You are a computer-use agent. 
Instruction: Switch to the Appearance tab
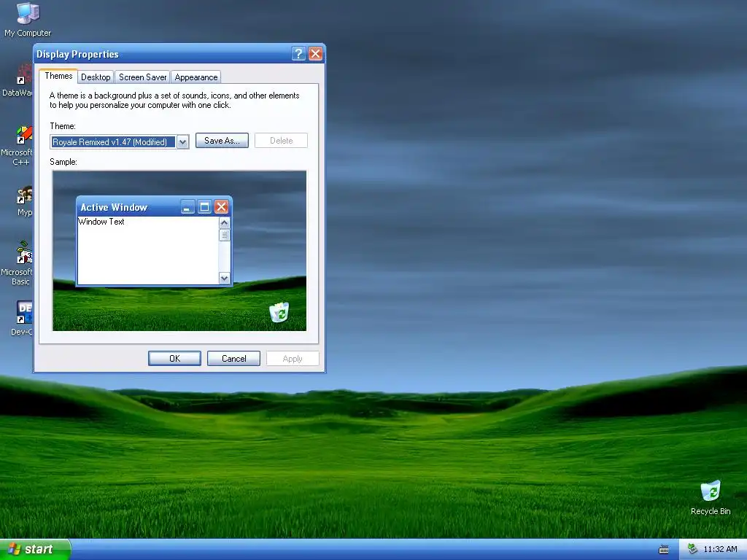[x=196, y=77]
